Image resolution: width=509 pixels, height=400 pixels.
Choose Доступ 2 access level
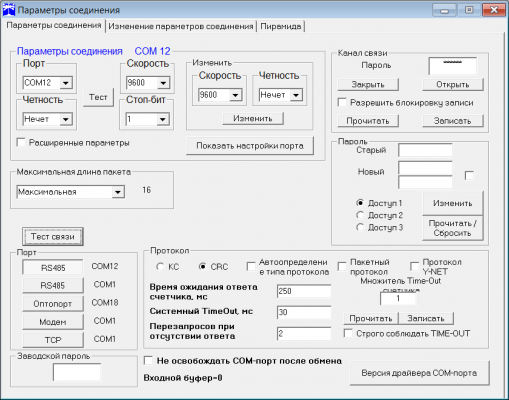[360, 215]
